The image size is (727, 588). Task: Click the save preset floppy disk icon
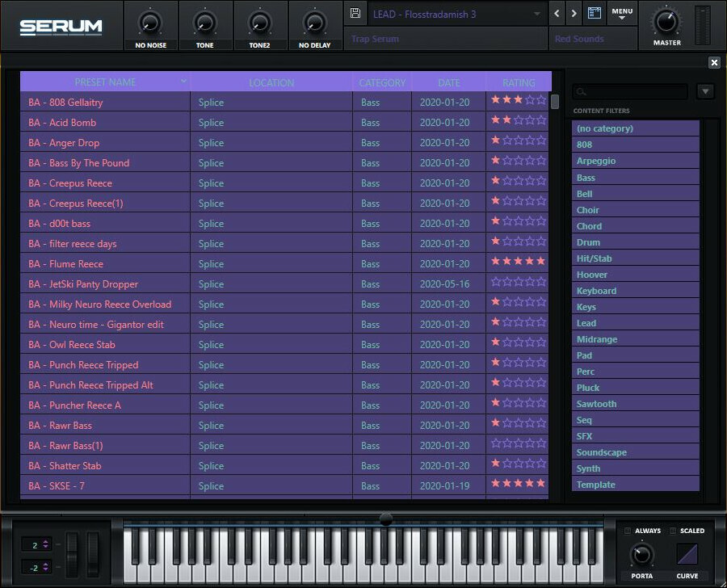pos(355,13)
